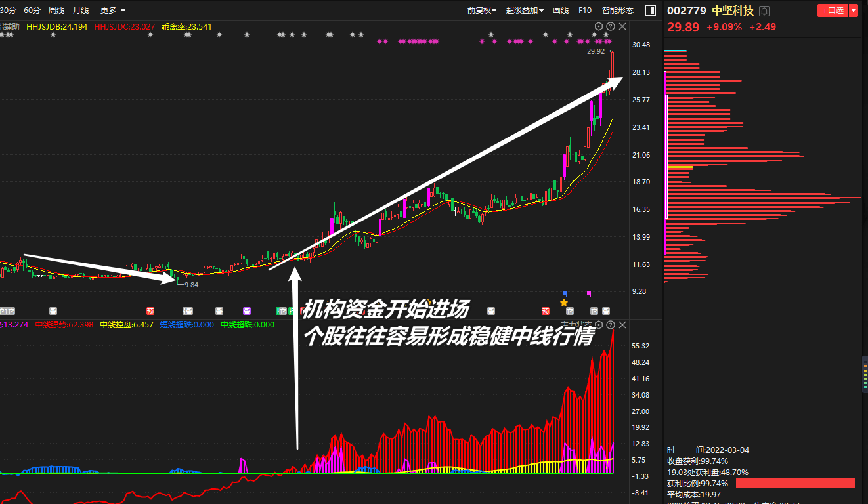Screen dimensions: 868x504
Task: Click the yellow average cost line in chip distribution
Action: (x=680, y=167)
